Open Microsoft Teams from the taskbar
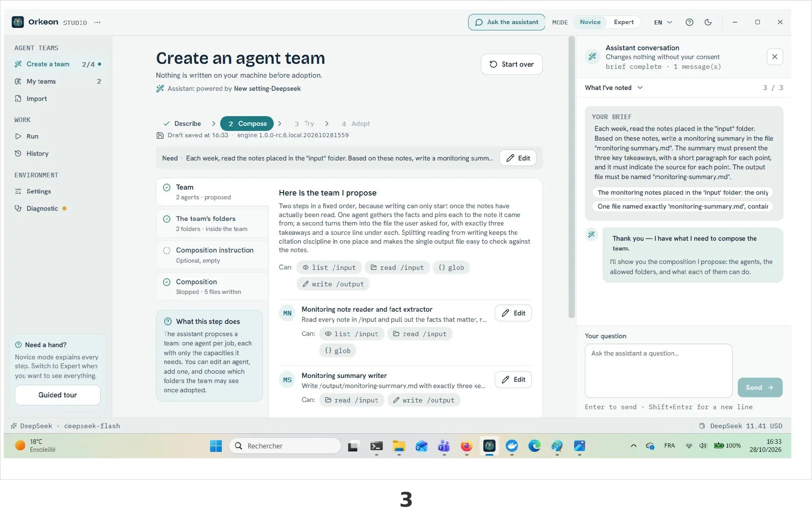 coord(444,446)
